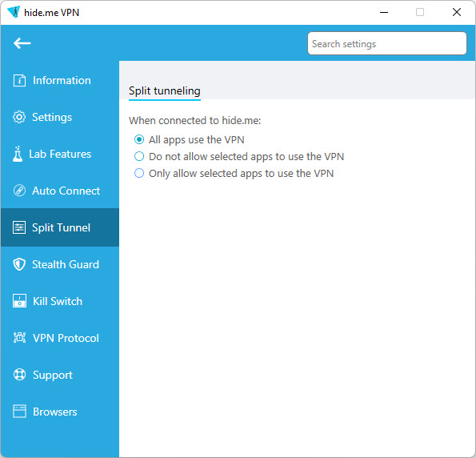Open the Kill Switch label
This screenshot has width=476, height=458.
(x=58, y=301)
